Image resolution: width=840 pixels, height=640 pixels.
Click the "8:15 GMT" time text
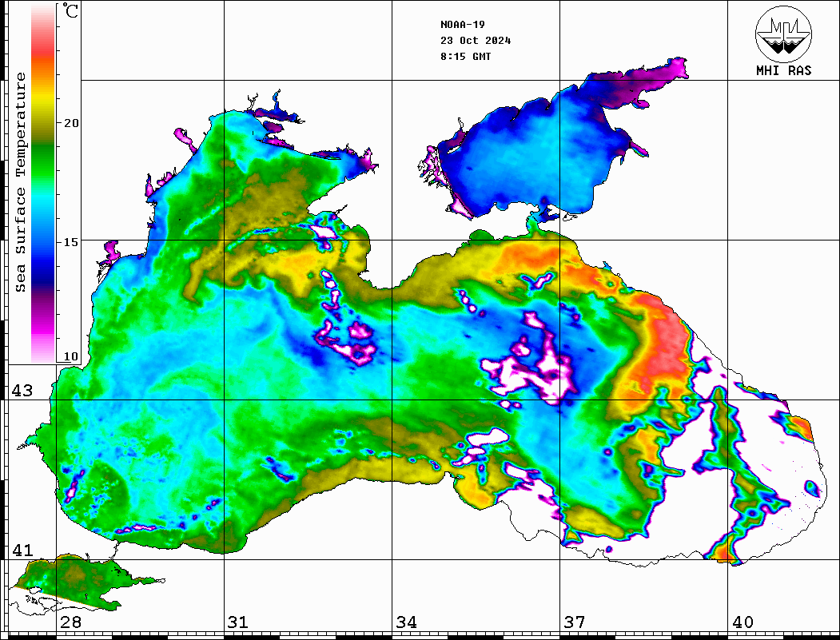tap(465, 56)
